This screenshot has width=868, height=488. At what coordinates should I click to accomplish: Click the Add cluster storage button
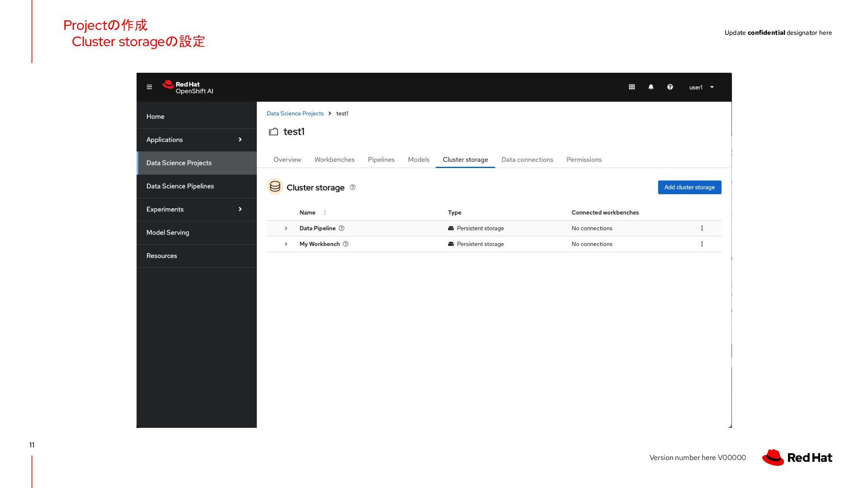pyautogui.click(x=689, y=187)
